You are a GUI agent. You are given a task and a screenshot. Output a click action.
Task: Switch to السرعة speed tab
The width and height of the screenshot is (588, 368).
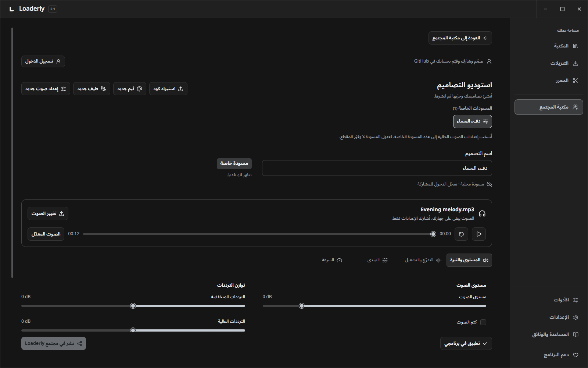pyautogui.click(x=332, y=260)
